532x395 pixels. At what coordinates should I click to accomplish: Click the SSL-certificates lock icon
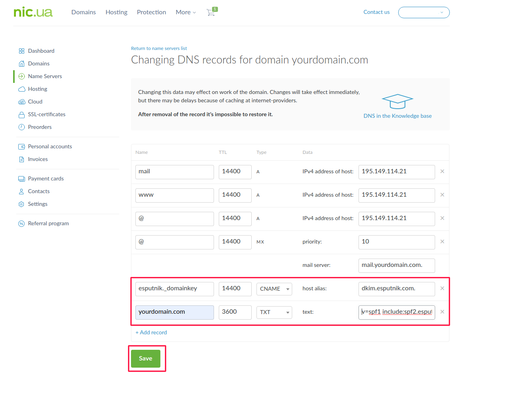tap(21, 115)
